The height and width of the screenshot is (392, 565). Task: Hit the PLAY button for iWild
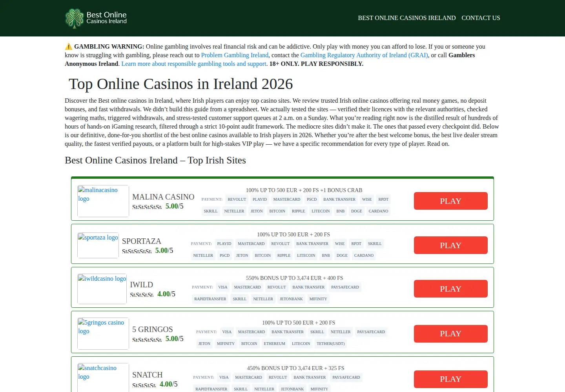pyautogui.click(x=451, y=289)
